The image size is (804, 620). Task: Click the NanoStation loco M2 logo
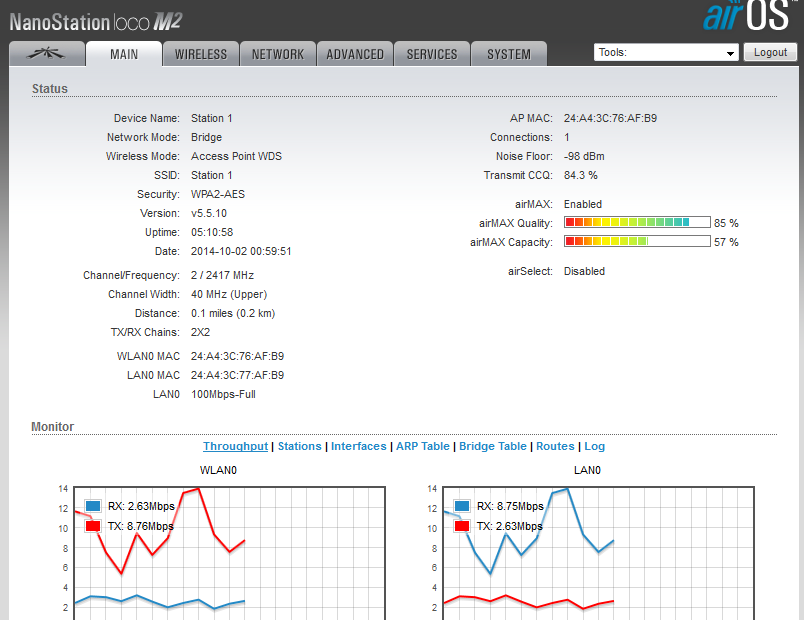(96, 21)
